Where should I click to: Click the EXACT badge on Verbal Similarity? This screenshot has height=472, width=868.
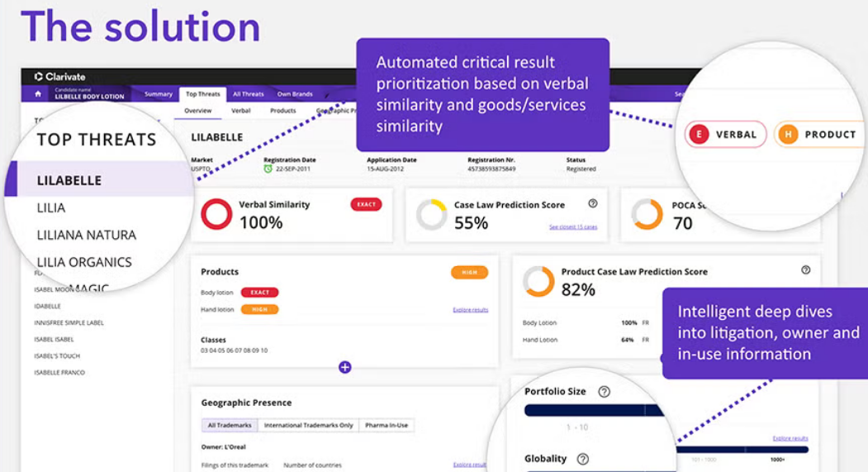366,204
